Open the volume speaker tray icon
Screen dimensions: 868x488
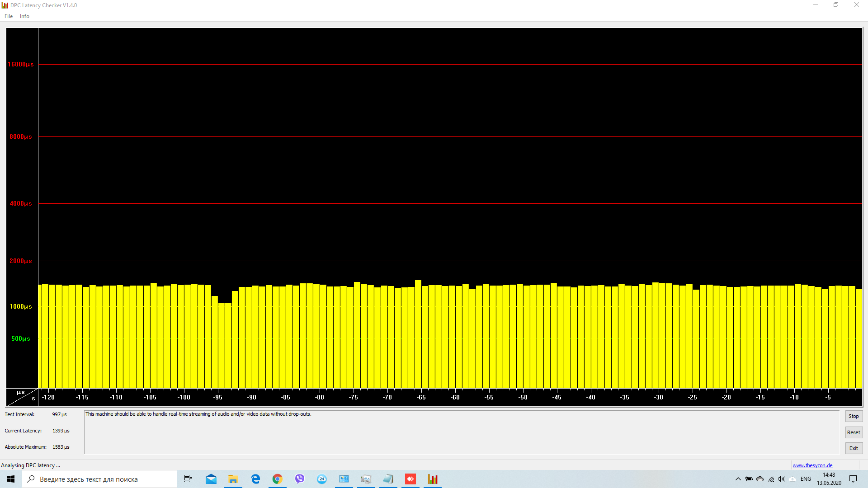pos(782,479)
